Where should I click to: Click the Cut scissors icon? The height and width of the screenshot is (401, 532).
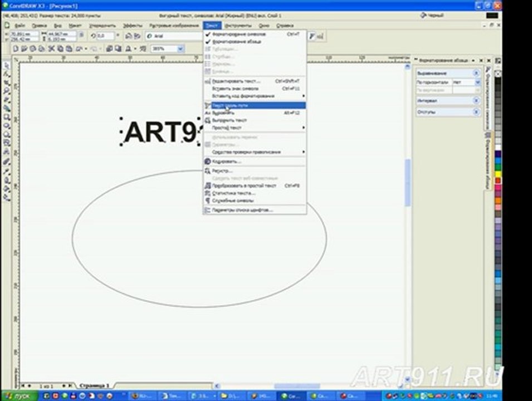pyautogui.click(x=51, y=49)
